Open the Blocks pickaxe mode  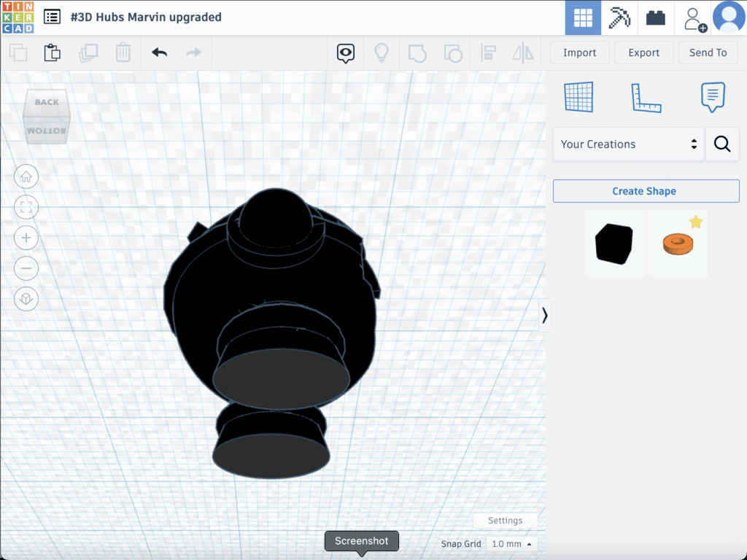(x=619, y=17)
